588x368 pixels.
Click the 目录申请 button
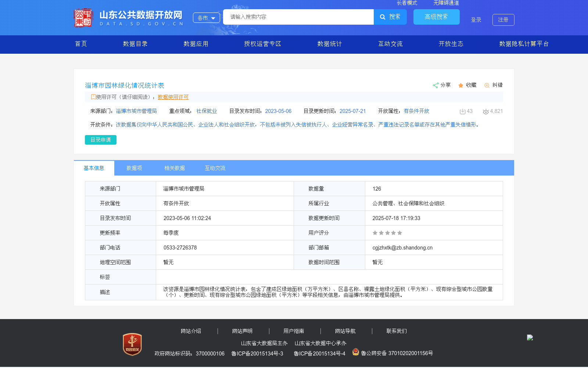coord(101,140)
